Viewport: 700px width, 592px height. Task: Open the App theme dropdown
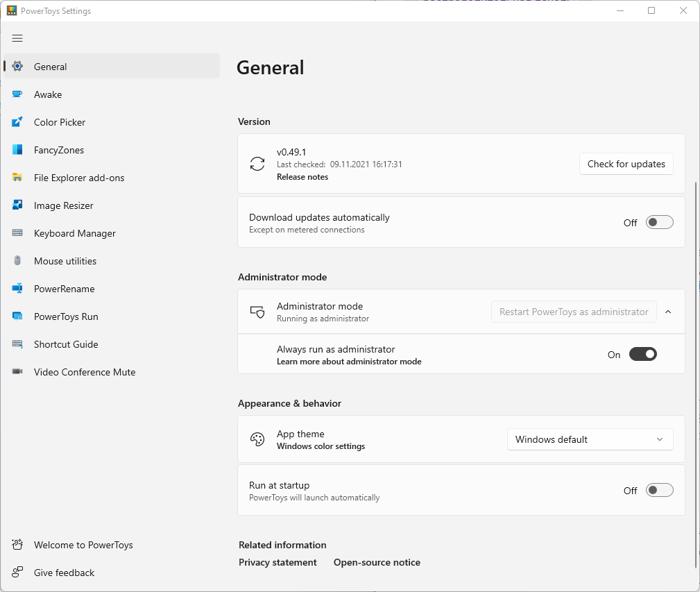(x=590, y=439)
